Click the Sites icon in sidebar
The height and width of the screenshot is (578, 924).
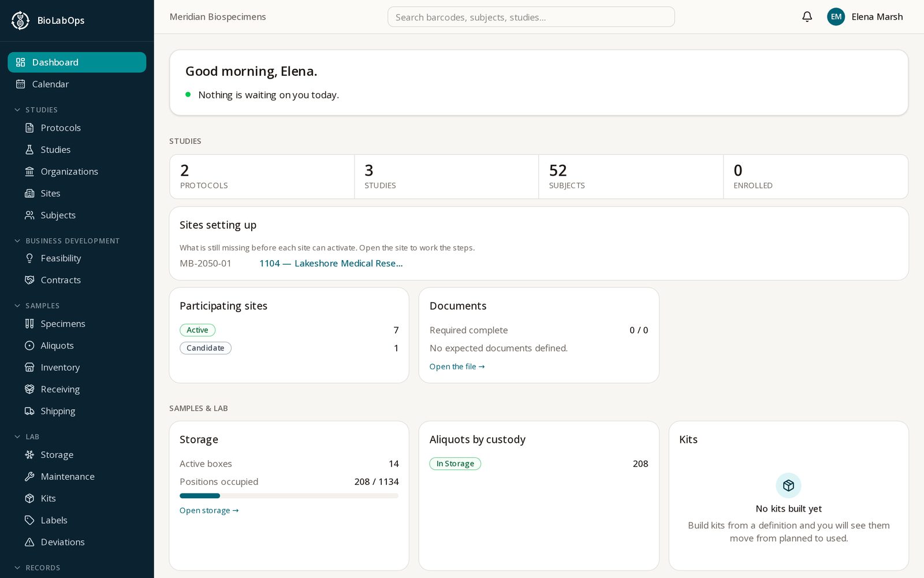coord(29,194)
